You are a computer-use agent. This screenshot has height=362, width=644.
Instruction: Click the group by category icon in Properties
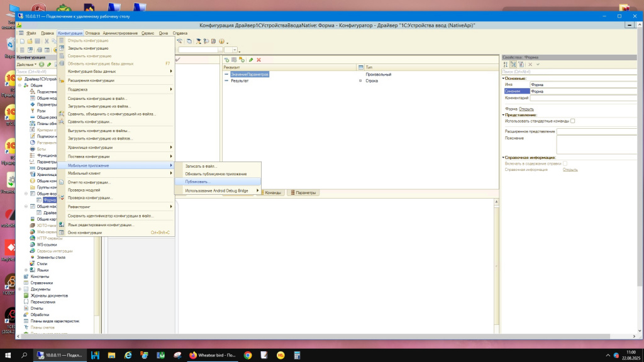pos(513,65)
